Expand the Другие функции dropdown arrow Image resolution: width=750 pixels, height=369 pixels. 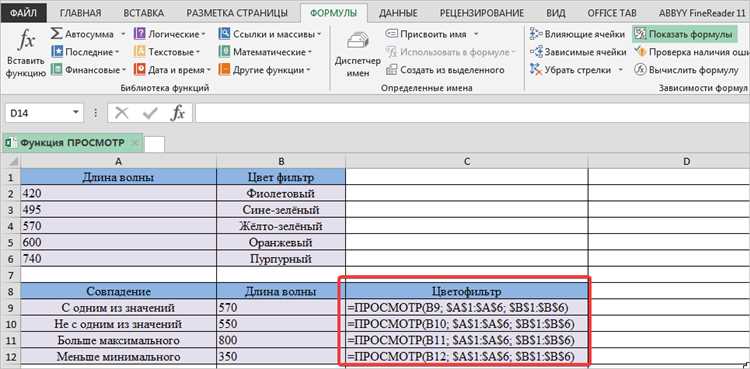[308, 70]
